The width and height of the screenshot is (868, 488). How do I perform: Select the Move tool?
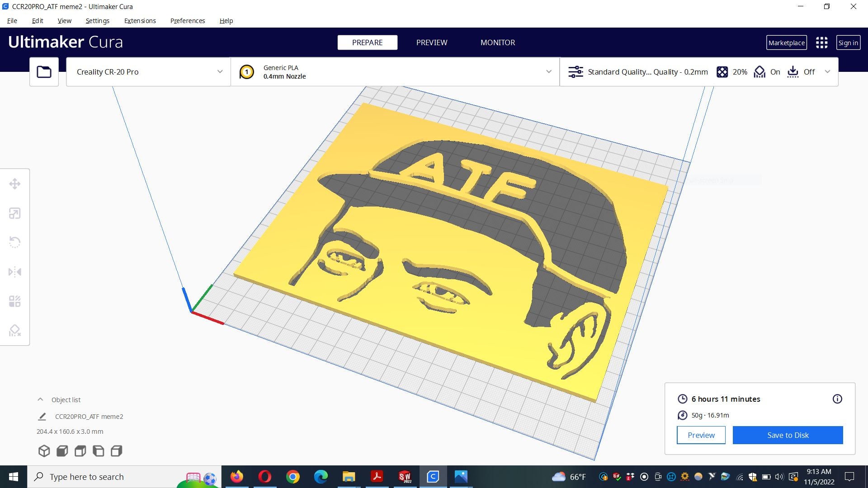[15, 183]
